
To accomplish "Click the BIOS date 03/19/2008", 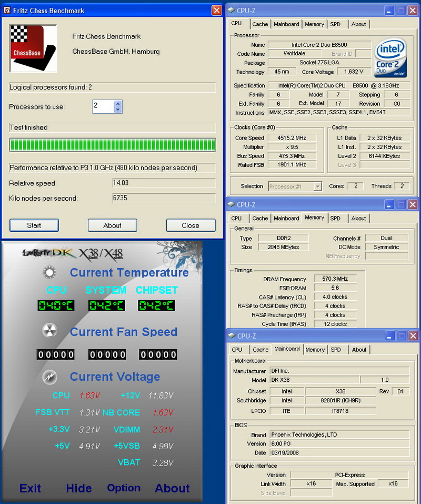I will 339,452.
